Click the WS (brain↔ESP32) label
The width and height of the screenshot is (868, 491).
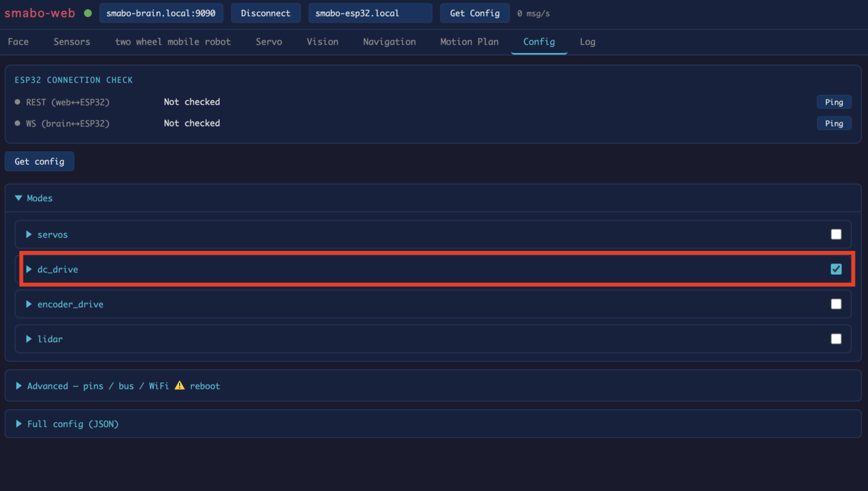click(68, 123)
